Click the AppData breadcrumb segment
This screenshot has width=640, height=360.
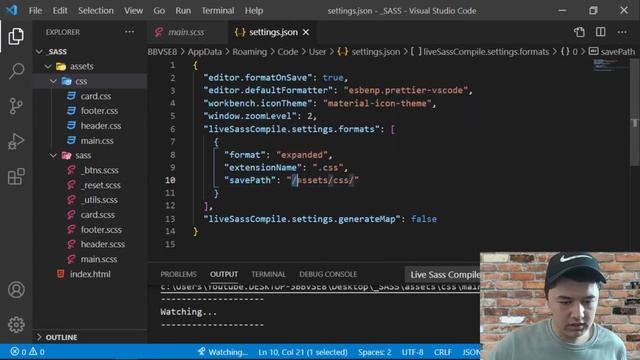[x=204, y=52]
